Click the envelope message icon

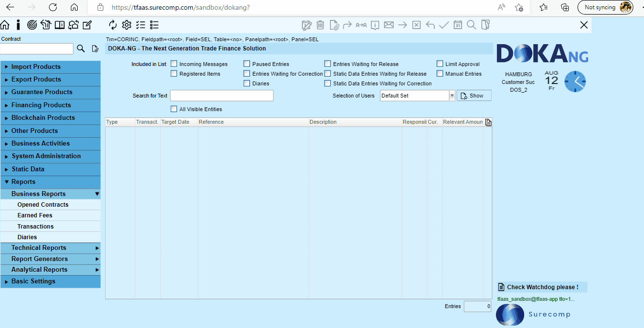(x=389, y=25)
